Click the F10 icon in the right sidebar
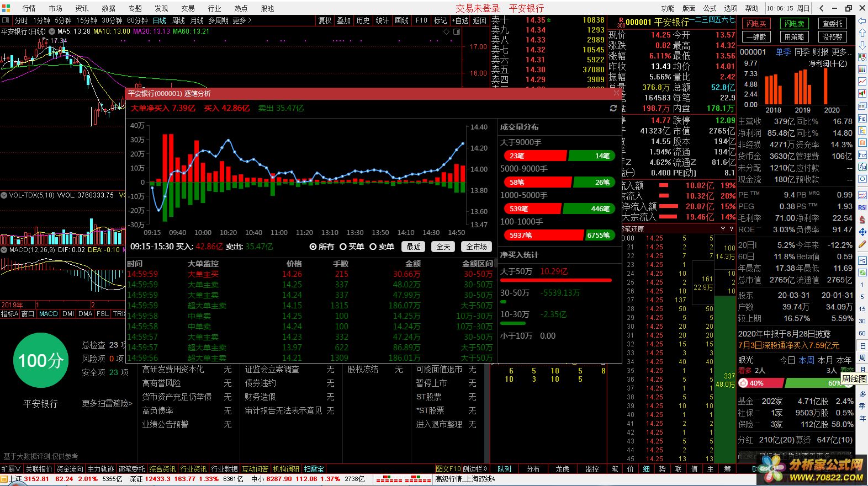 pos(862,119)
